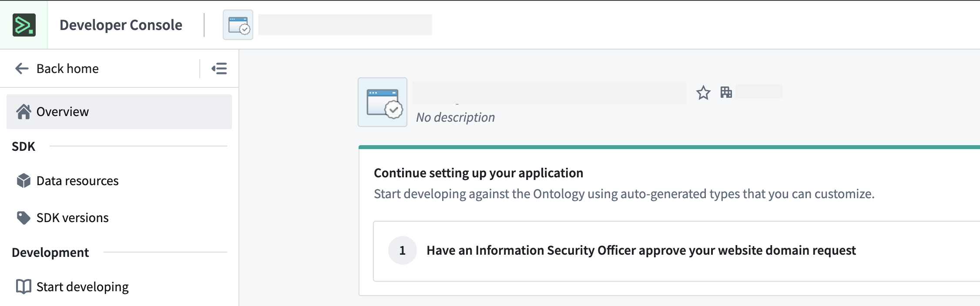
Task: Click the Developer Console logo icon
Action: pos(24,25)
